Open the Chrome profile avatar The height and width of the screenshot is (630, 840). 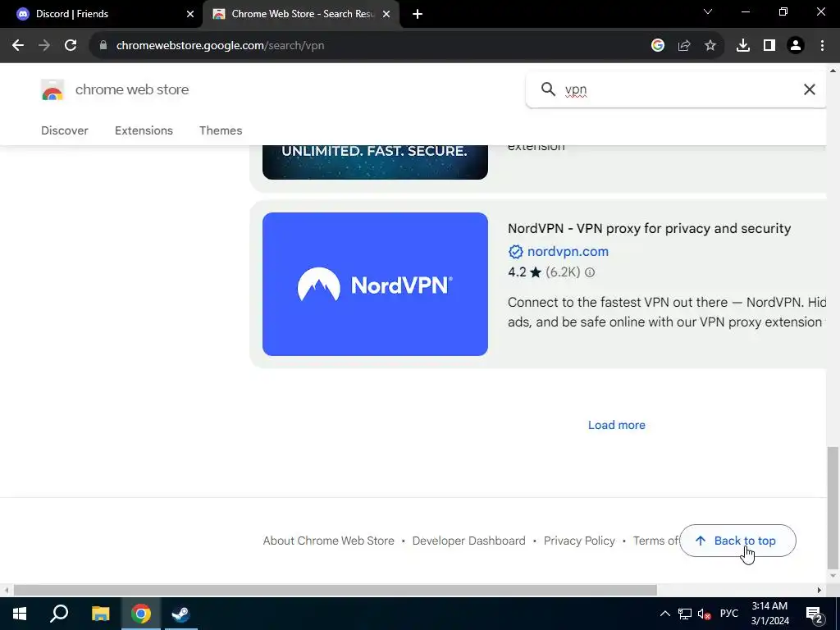[796, 46]
